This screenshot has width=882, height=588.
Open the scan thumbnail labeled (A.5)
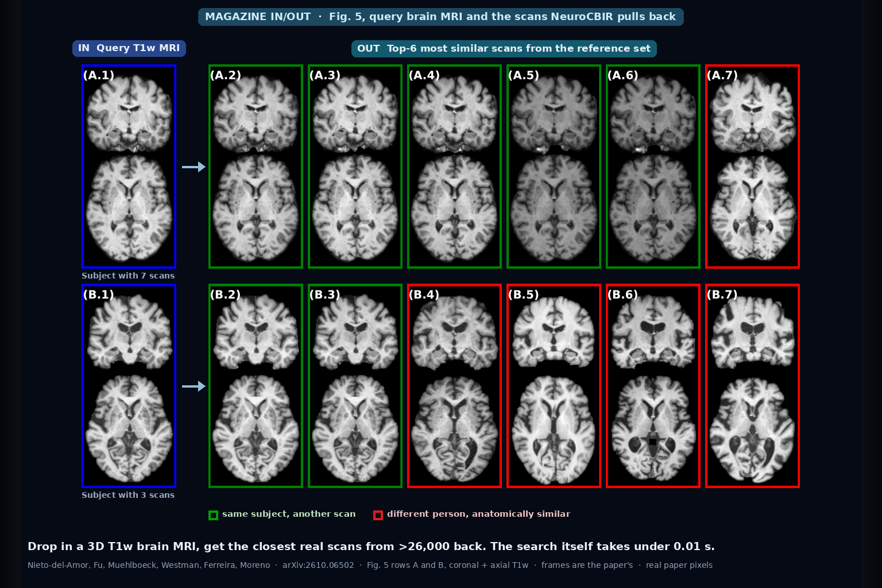554,167
